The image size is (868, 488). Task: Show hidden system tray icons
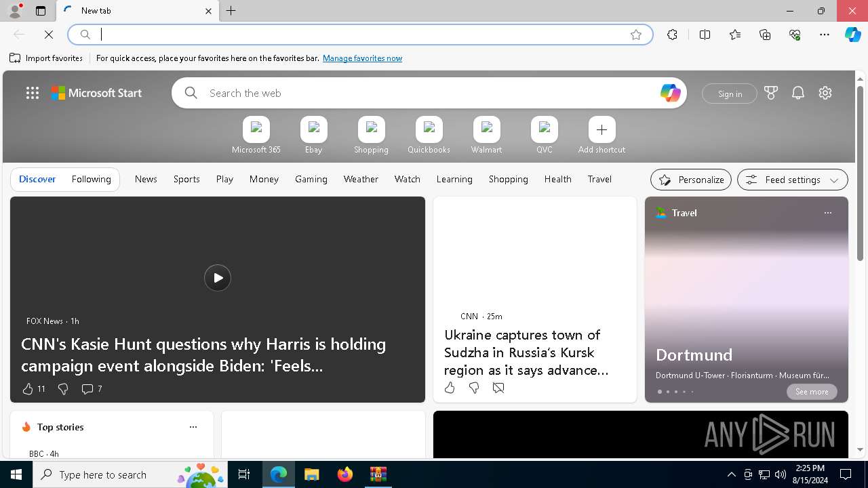[x=731, y=474]
